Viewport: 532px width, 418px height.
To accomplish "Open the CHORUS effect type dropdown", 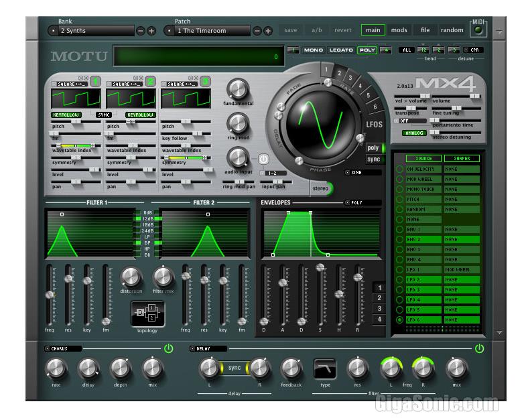I will [63, 348].
